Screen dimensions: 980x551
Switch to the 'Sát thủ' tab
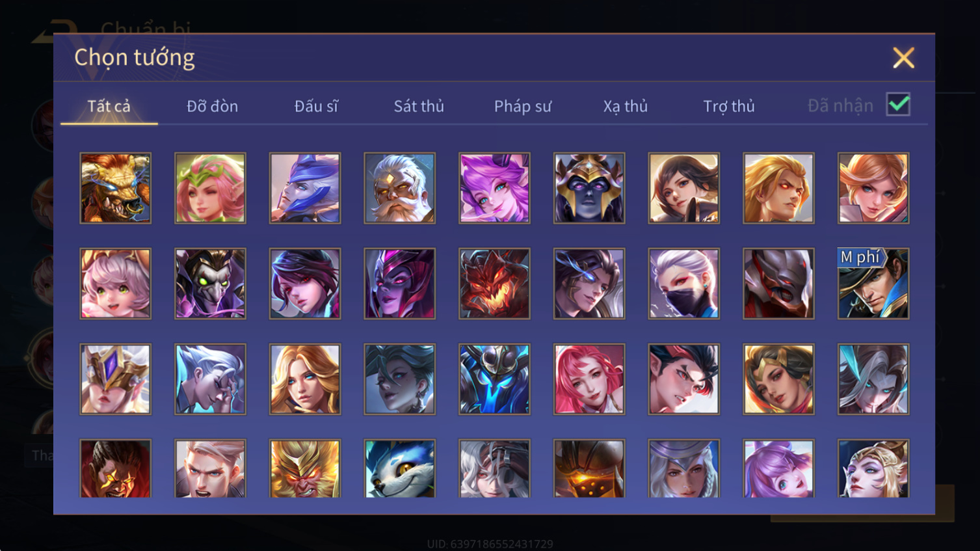pyautogui.click(x=419, y=106)
